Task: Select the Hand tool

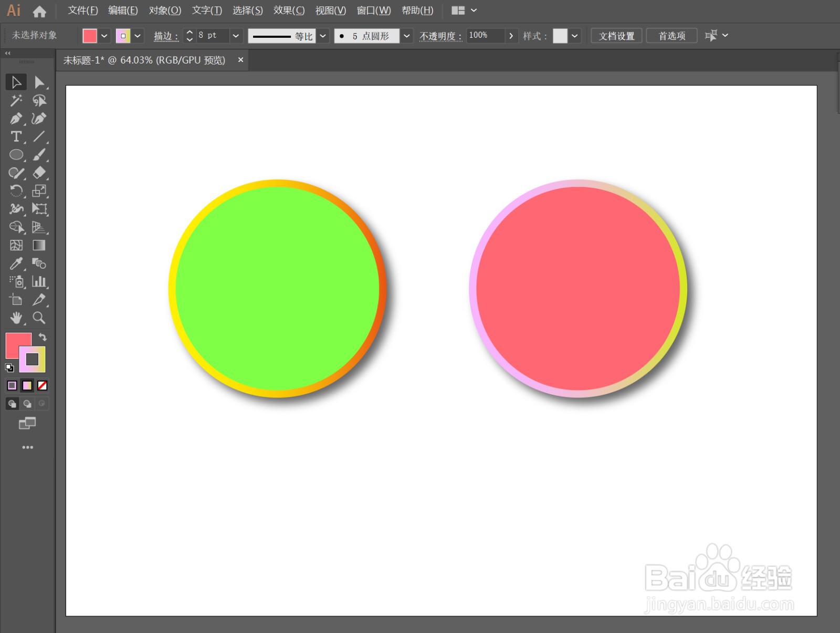Action: click(x=16, y=318)
